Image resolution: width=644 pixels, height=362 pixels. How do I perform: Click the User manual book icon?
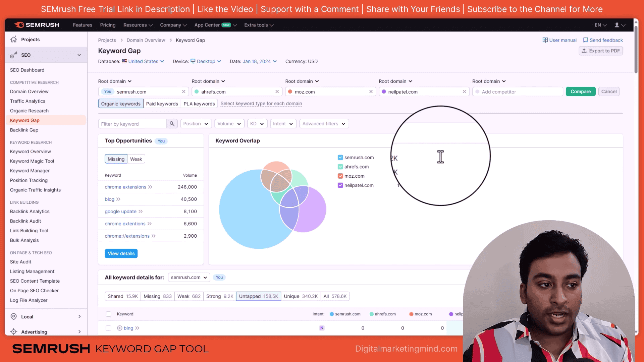click(545, 40)
